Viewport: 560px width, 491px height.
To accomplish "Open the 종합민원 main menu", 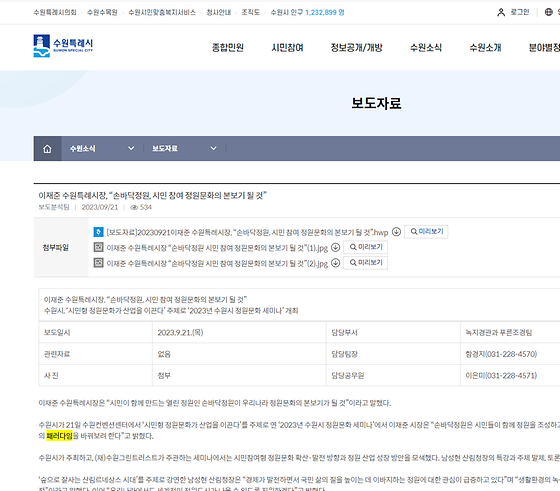I will (x=228, y=47).
